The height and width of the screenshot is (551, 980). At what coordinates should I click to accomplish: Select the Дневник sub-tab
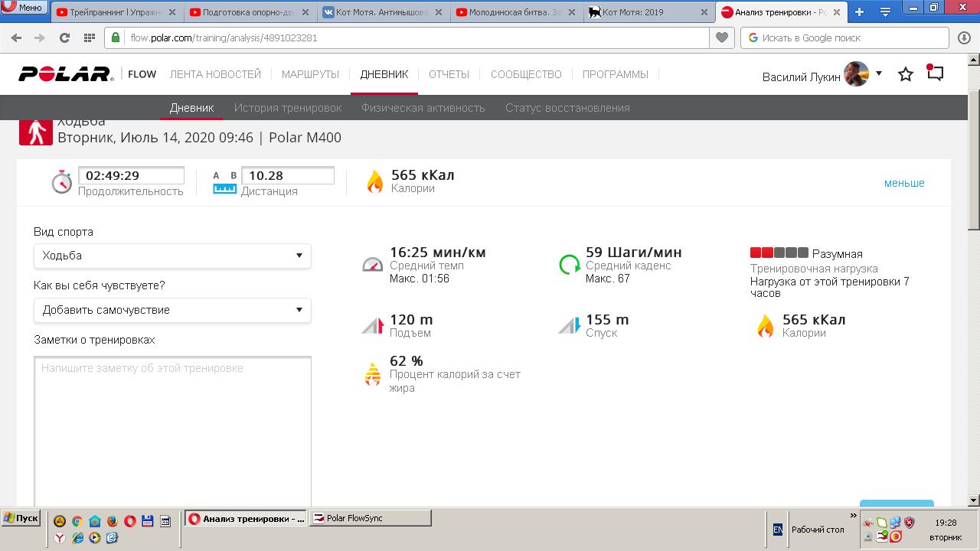coord(191,108)
